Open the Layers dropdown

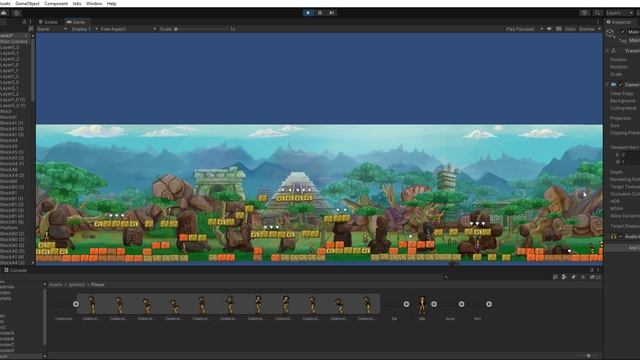click(x=619, y=13)
